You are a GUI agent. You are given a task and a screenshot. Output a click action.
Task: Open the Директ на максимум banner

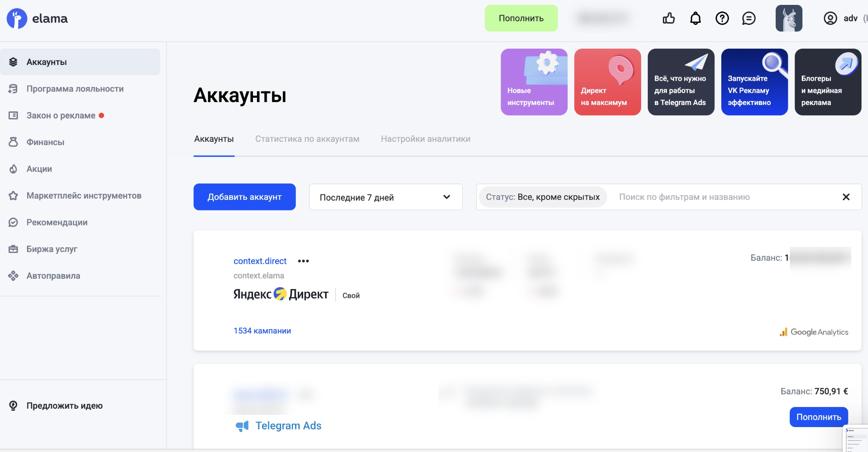click(x=607, y=82)
